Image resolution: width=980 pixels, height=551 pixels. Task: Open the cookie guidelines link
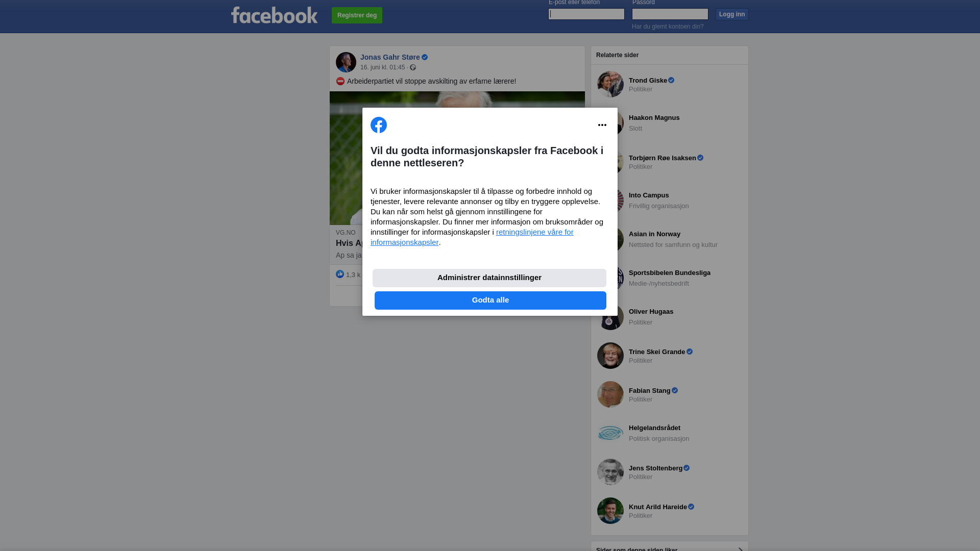(472, 237)
